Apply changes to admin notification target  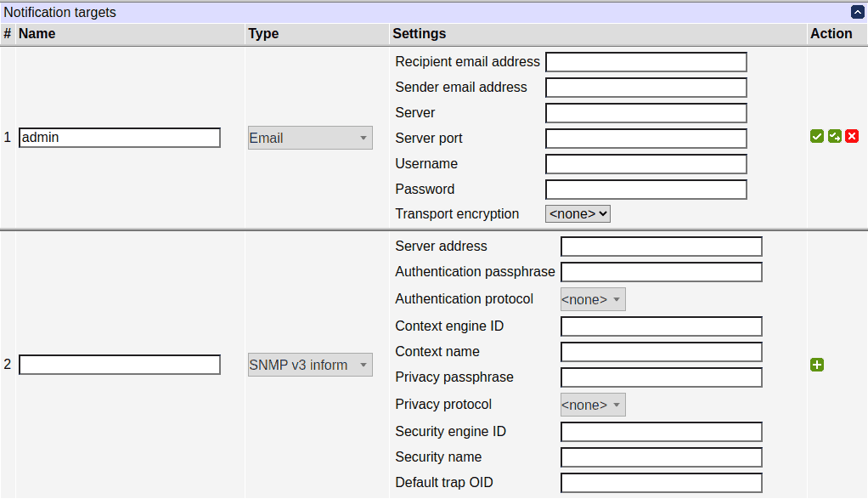[817, 136]
